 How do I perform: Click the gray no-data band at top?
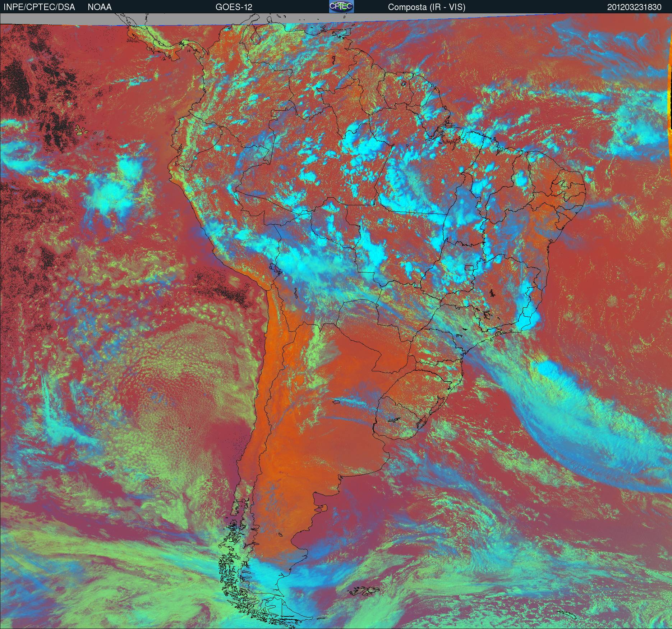(54, 19)
